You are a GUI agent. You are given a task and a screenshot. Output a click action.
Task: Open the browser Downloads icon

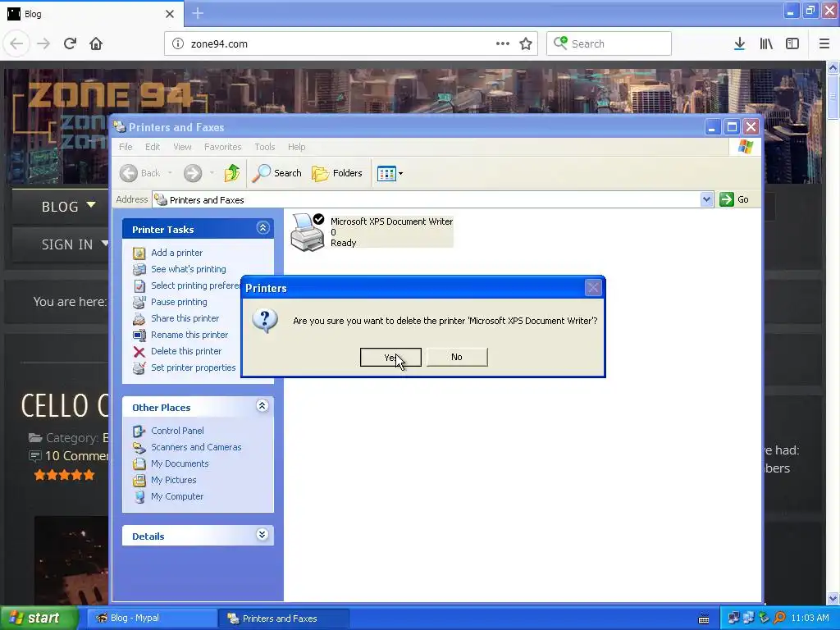click(x=739, y=43)
